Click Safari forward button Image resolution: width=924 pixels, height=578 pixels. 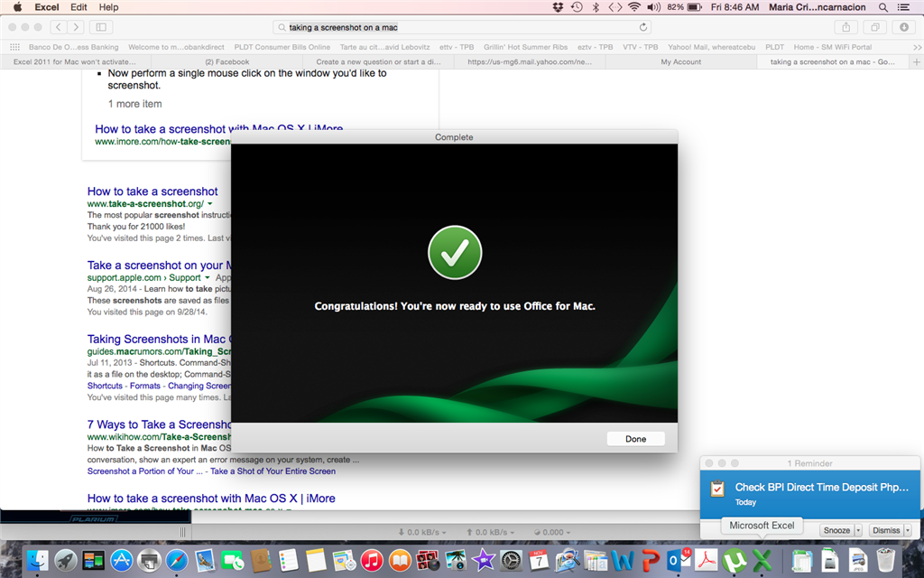(x=75, y=26)
